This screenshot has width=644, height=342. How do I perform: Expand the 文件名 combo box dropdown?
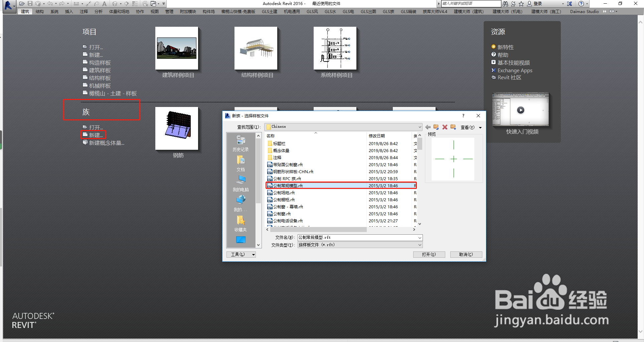pos(420,238)
